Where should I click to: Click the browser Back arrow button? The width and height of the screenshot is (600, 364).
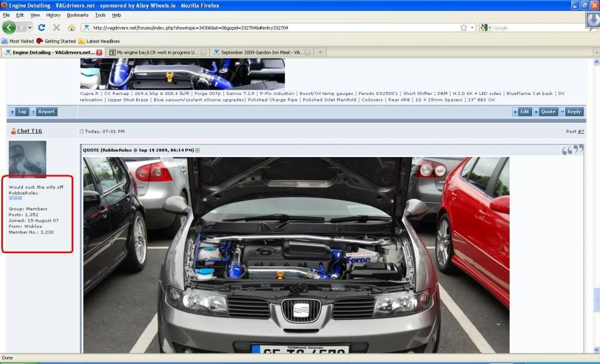[9, 28]
